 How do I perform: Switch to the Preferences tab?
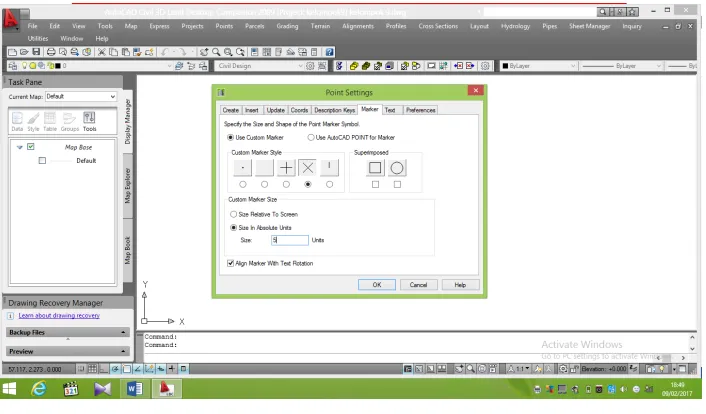pyautogui.click(x=421, y=110)
